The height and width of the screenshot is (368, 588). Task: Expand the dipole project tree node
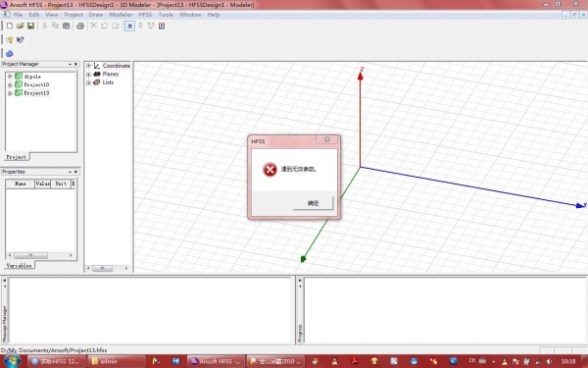(x=10, y=77)
